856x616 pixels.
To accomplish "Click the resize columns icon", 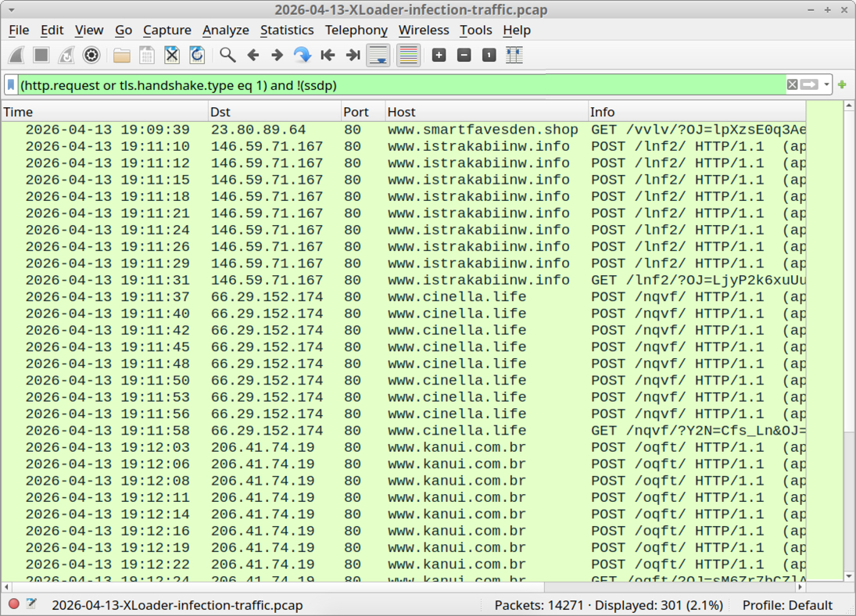I will tap(514, 56).
